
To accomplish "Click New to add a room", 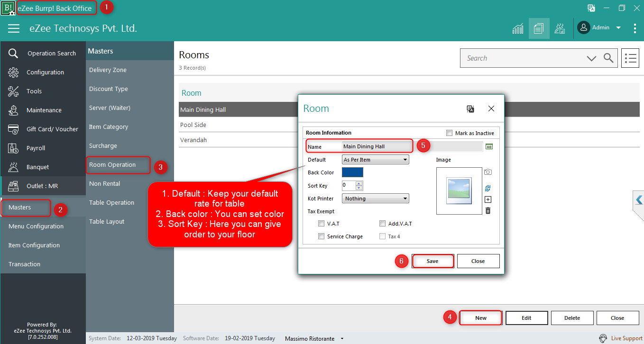I will click(481, 318).
